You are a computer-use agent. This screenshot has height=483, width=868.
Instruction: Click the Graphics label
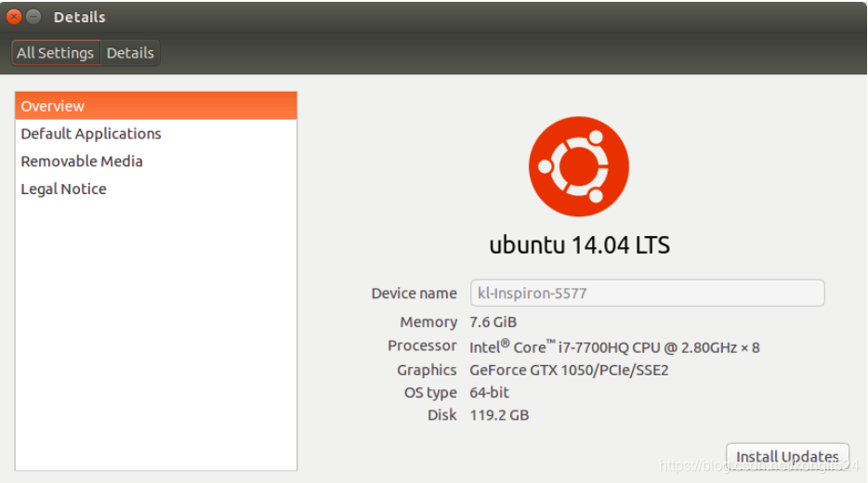427,370
